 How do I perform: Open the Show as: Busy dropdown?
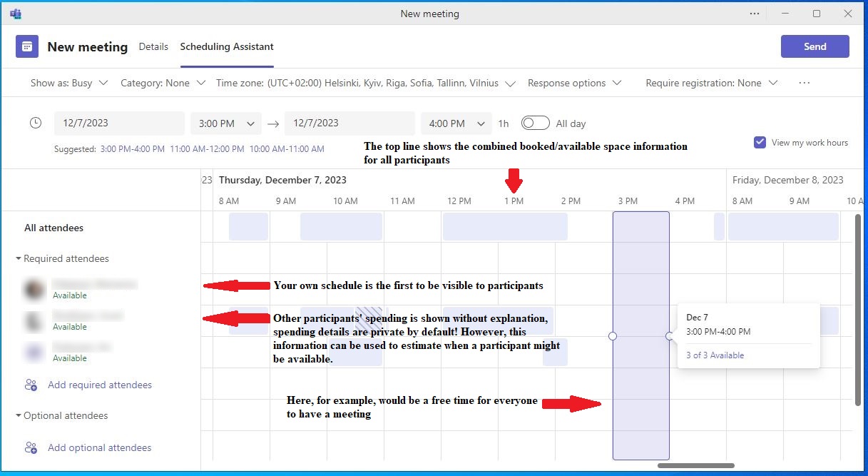69,83
